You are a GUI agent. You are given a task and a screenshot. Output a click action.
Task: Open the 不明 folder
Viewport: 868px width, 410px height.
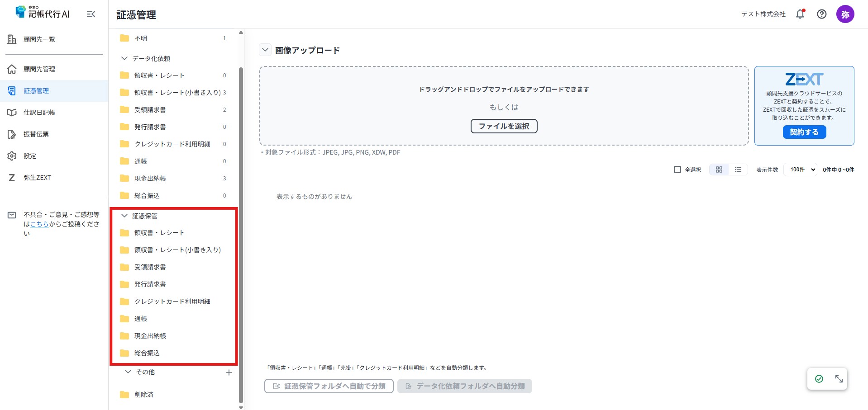click(x=173, y=38)
